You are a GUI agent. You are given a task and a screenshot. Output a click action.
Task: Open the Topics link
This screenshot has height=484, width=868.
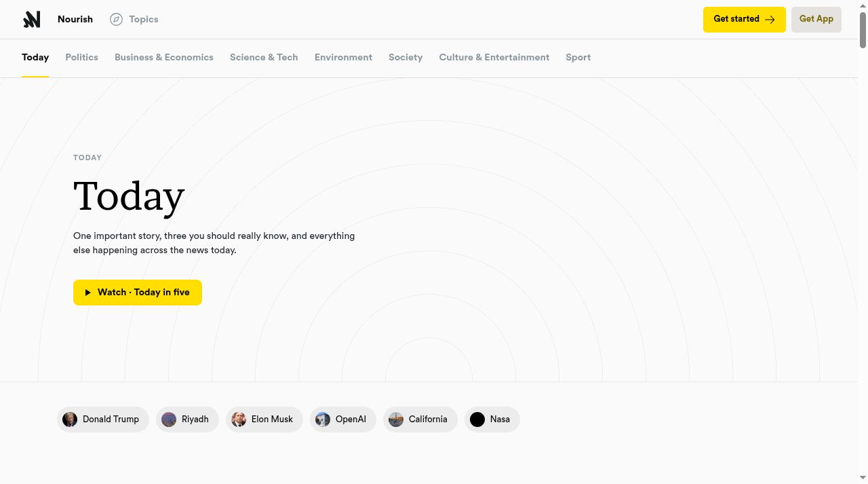(134, 19)
